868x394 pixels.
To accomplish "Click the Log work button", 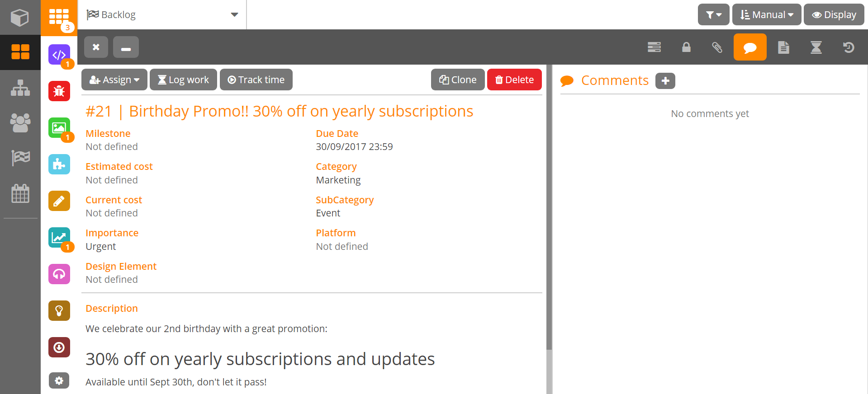I will (x=183, y=80).
